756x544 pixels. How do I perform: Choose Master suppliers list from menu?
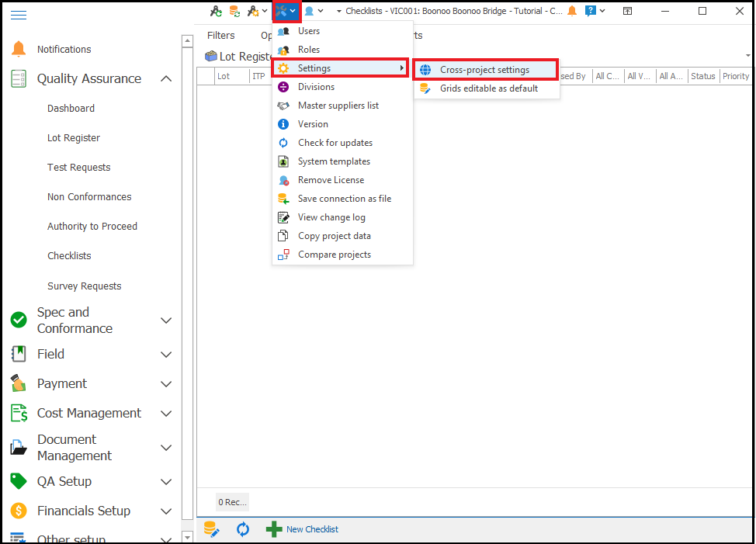338,106
